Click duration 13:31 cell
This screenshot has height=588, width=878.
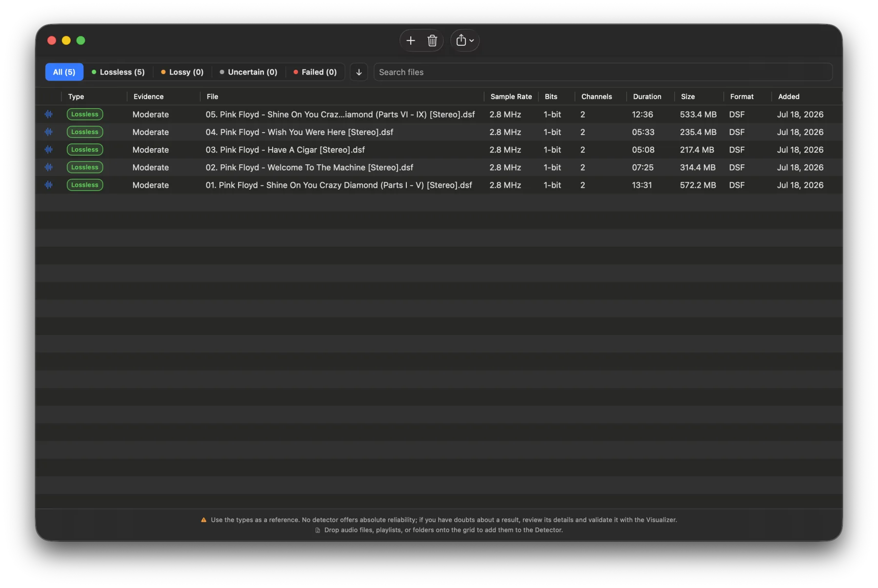[x=642, y=185]
